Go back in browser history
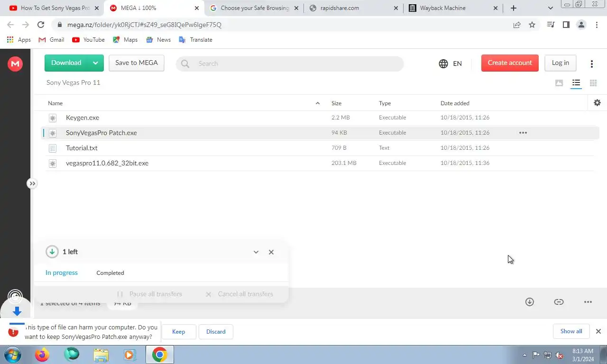This screenshot has width=607, height=364. (x=10, y=25)
